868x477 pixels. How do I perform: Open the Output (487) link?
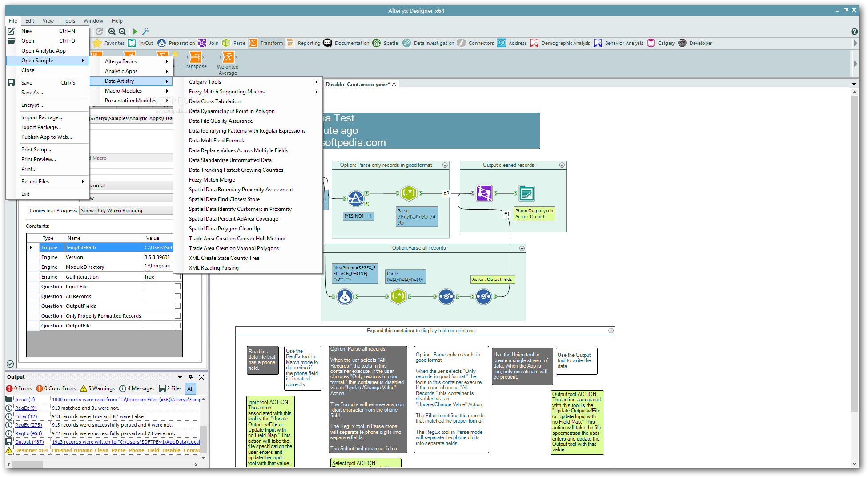point(29,442)
